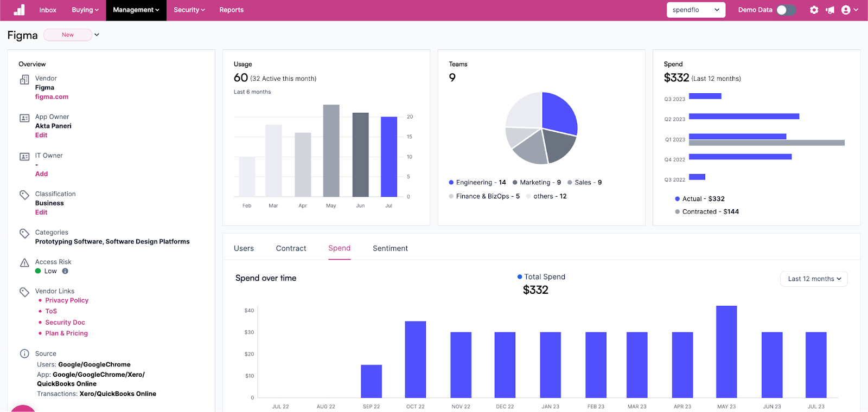Screen dimensions: 868x412
Task: Open the figma.com vendor link
Action: 52,97
